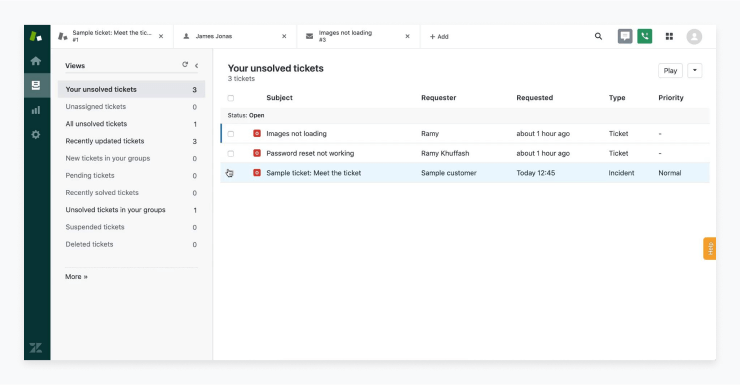This screenshot has width=740, height=385.
Task: Sort by the Subject column header
Action: (x=279, y=98)
